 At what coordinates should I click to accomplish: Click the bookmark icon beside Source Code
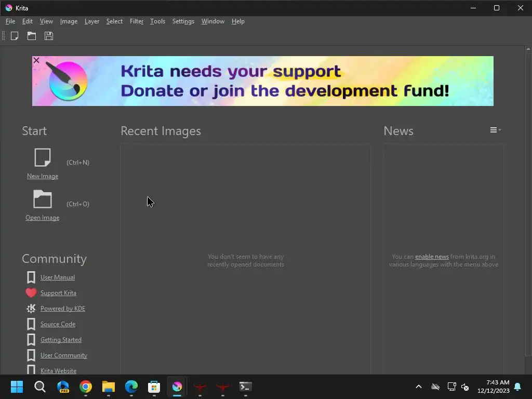(x=31, y=324)
